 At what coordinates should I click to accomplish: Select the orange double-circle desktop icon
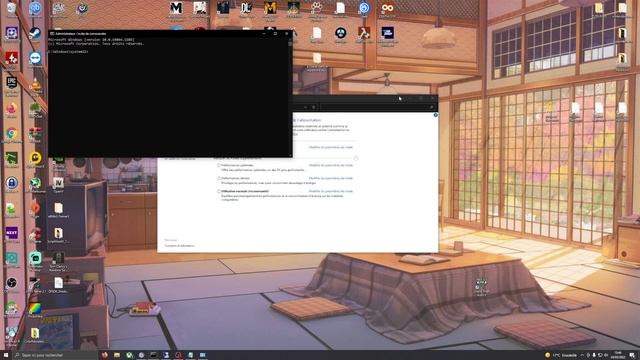point(387,8)
